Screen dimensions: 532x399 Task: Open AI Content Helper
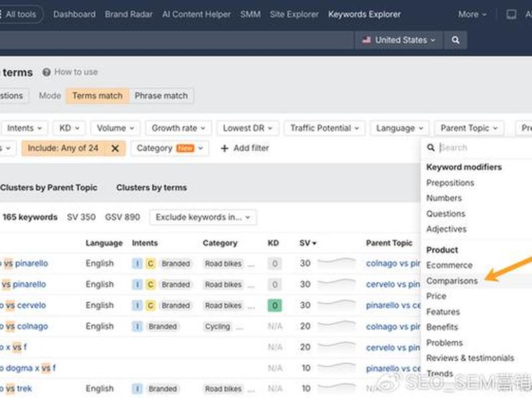click(x=196, y=14)
